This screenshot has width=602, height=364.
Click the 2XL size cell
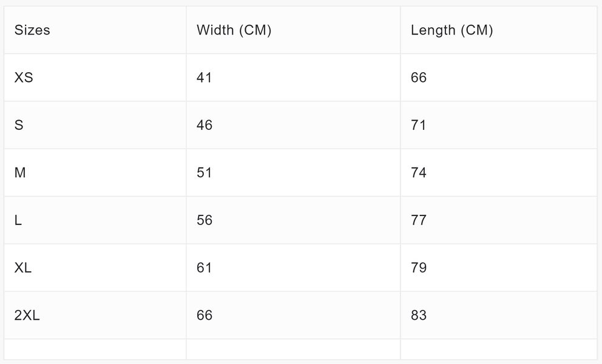[95, 315]
